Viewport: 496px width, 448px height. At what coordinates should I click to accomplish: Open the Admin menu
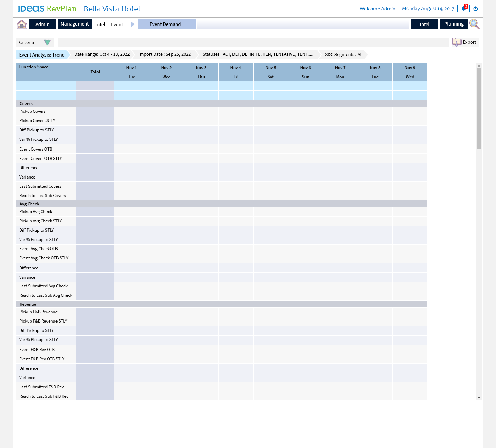[42, 24]
